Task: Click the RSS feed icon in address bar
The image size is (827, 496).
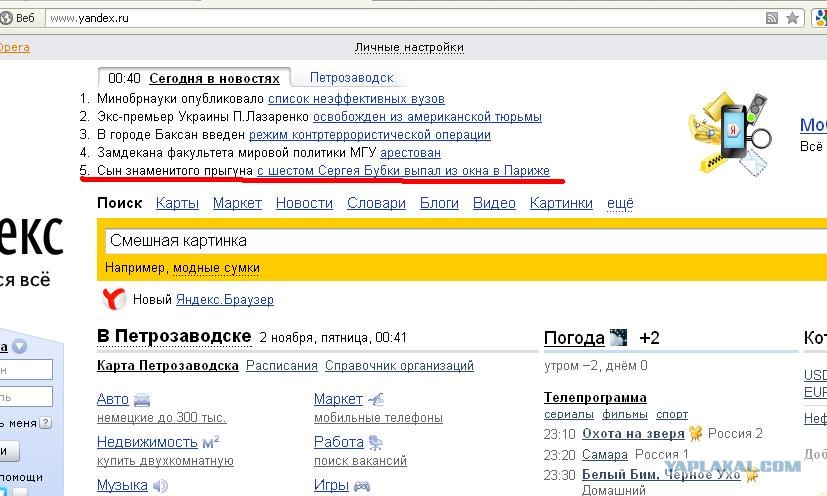Action: 771,18
